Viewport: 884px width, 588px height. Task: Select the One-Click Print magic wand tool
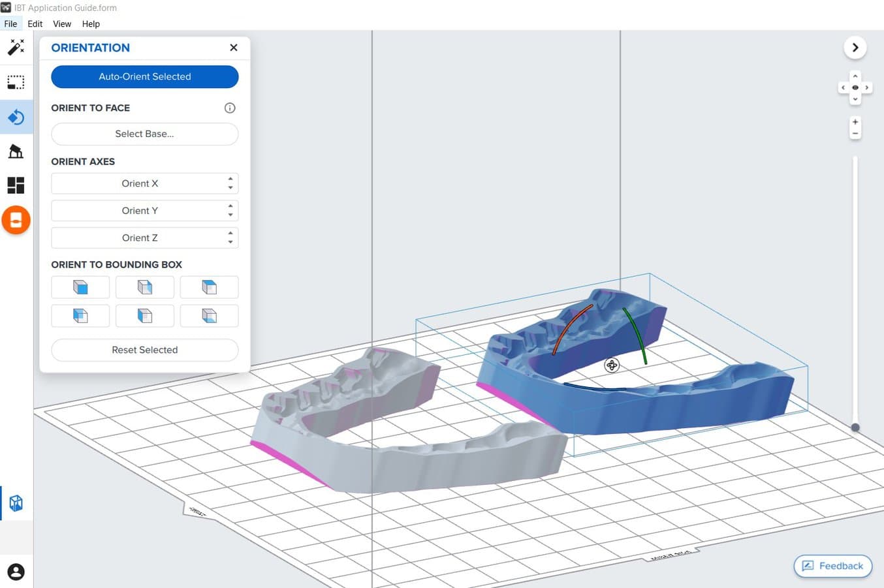tap(16, 47)
